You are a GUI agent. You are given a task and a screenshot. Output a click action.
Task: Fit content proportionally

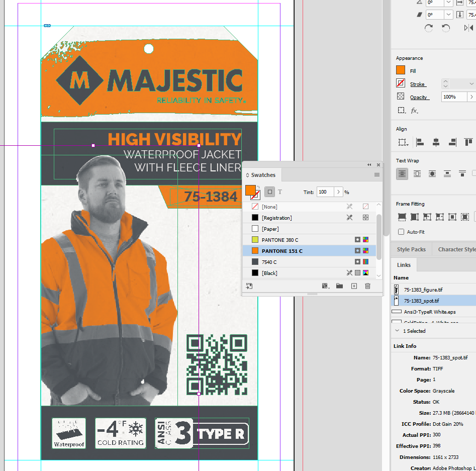(x=414, y=217)
